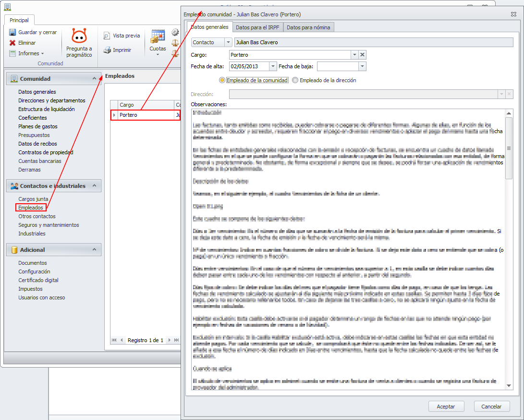Select Empleado de la comunidad option
The width and height of the screenshot is (524, 420).
[x=254, y=80]
